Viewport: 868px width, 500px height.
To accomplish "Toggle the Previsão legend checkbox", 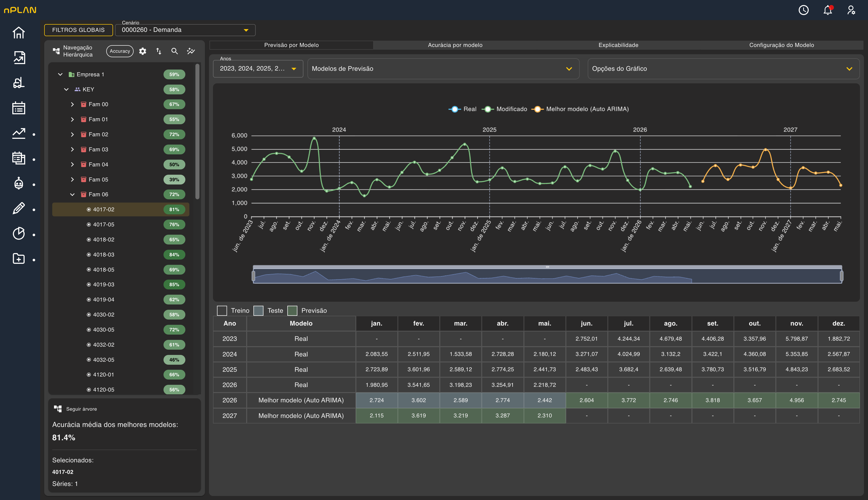I will tap(292, 310).
